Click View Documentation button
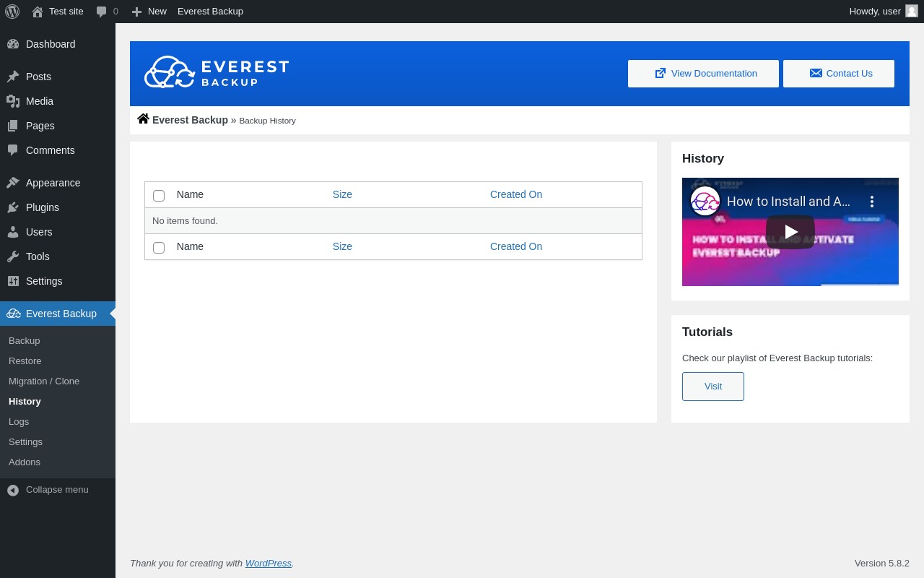Screen dimensions: 924x578 pos(703,74)
